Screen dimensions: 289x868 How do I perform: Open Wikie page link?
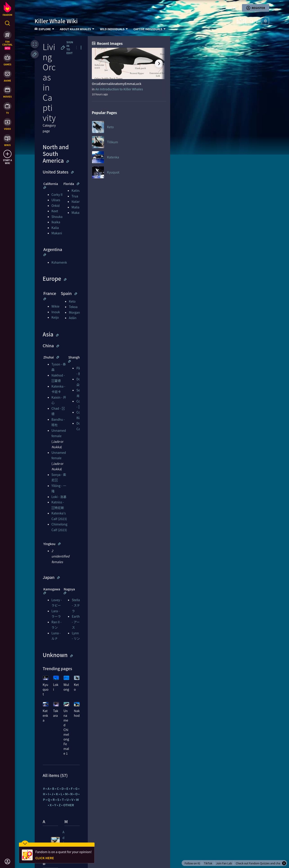[56, 307]
